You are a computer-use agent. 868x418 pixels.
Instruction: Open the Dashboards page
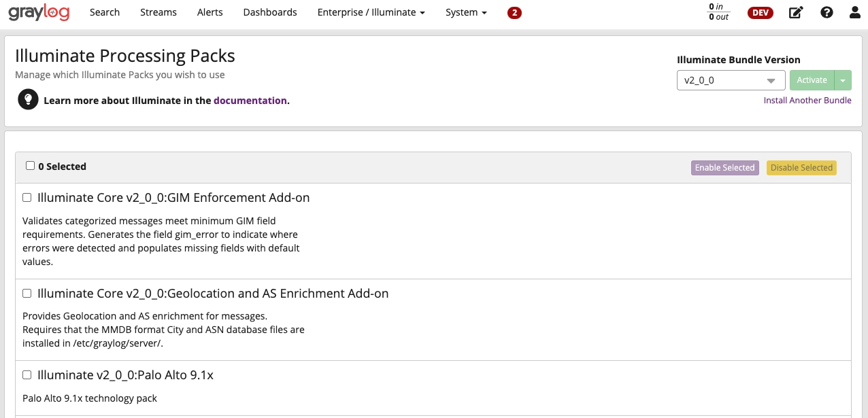pos(269,12)
